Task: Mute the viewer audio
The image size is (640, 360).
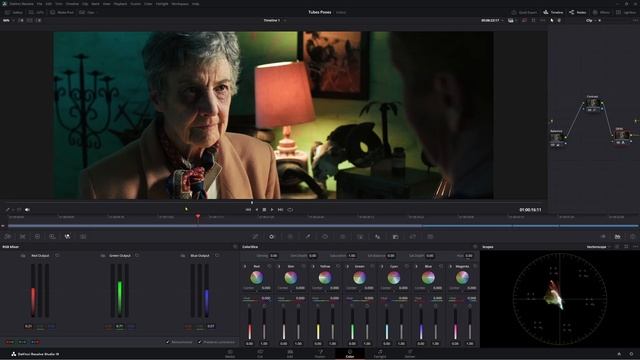Action: coord(27,210)
